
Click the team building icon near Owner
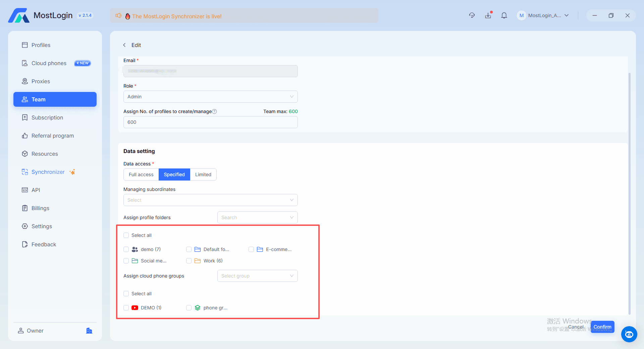(x=89, y=331)
